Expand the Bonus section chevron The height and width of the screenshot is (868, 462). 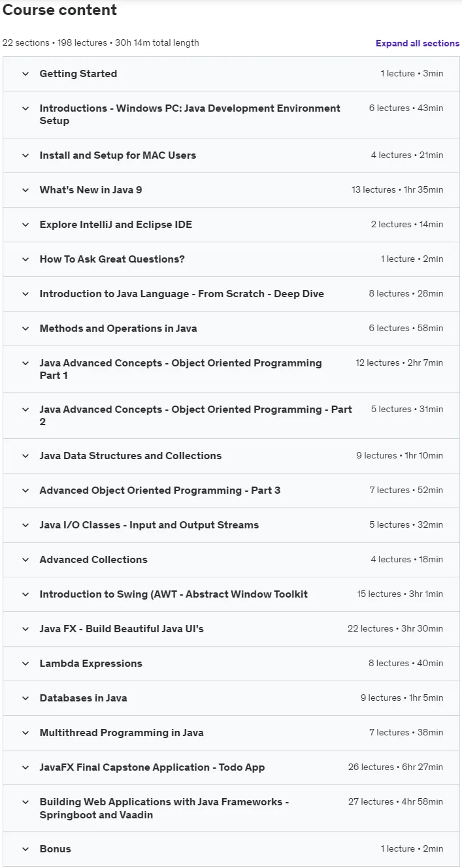(x=25, y=849)
